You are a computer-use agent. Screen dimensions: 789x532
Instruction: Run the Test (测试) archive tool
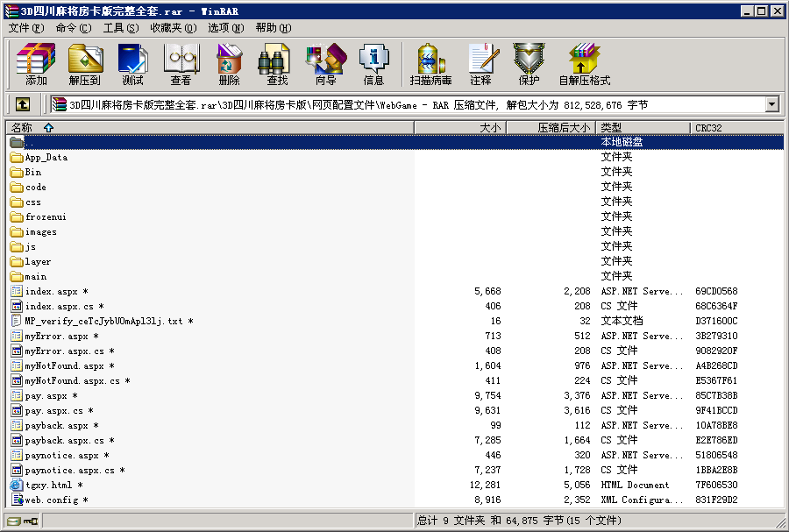point(132,64)
